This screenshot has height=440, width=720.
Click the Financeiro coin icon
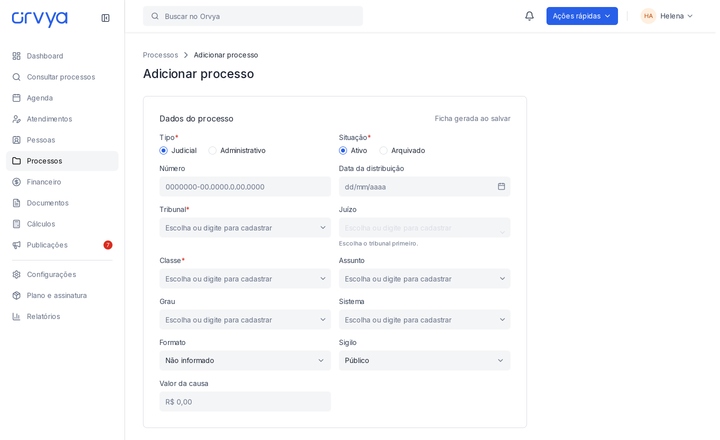[x=17, y=182]
